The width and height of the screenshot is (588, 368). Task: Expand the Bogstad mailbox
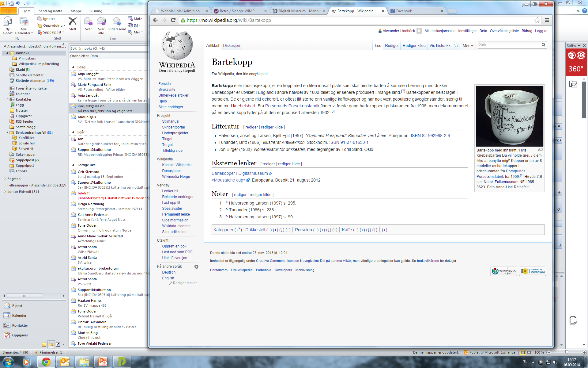[5, 179]
